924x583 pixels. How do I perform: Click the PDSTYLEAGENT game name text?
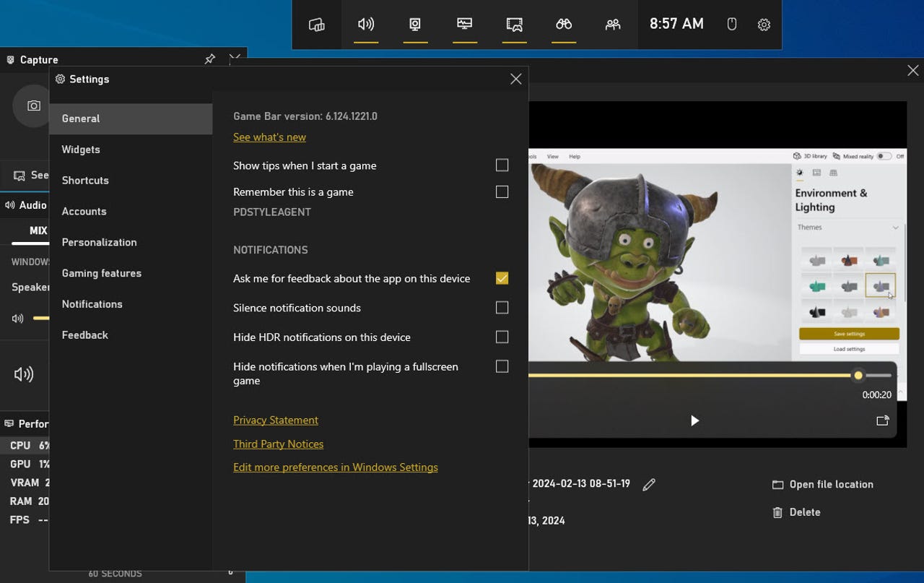pyautogui.click(x=272, y=212)
